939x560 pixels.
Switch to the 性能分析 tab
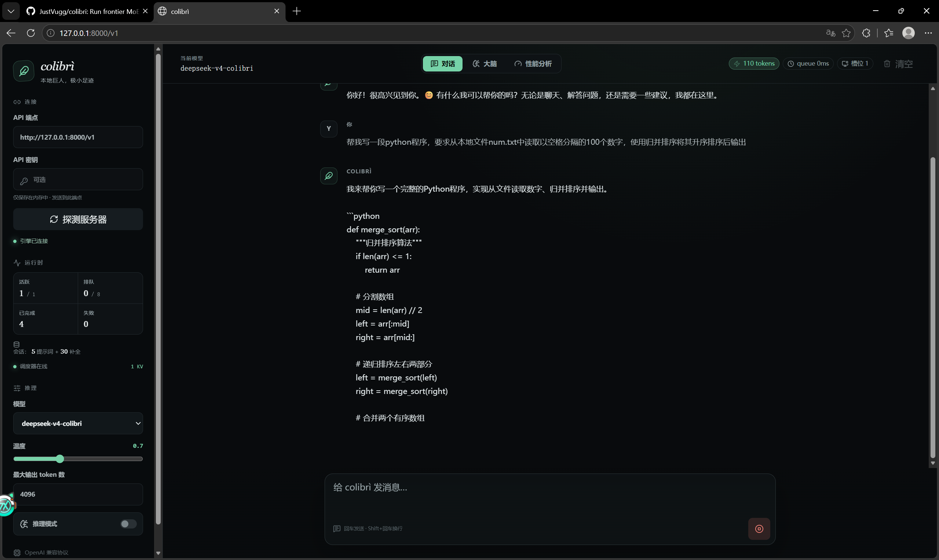[533, 64]
